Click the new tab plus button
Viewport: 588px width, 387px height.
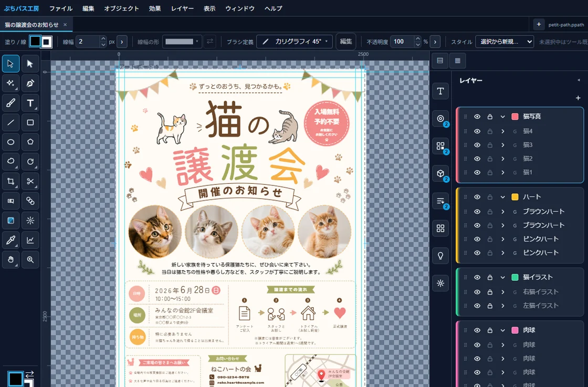click(539, 24)
